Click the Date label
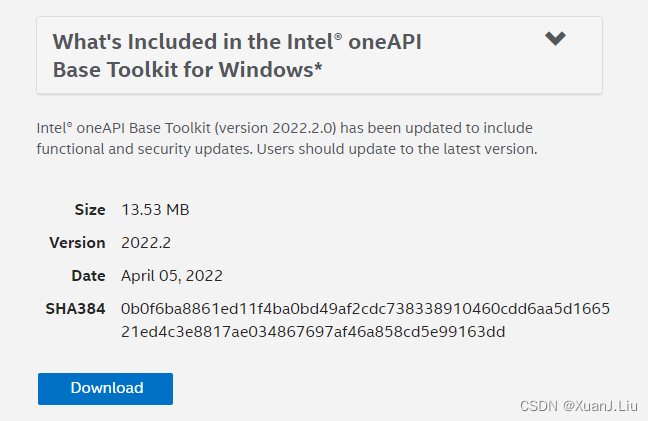Image resolution: width=653 pixels, height=421 pixels. pyautogui.click(x=88, y=275)
